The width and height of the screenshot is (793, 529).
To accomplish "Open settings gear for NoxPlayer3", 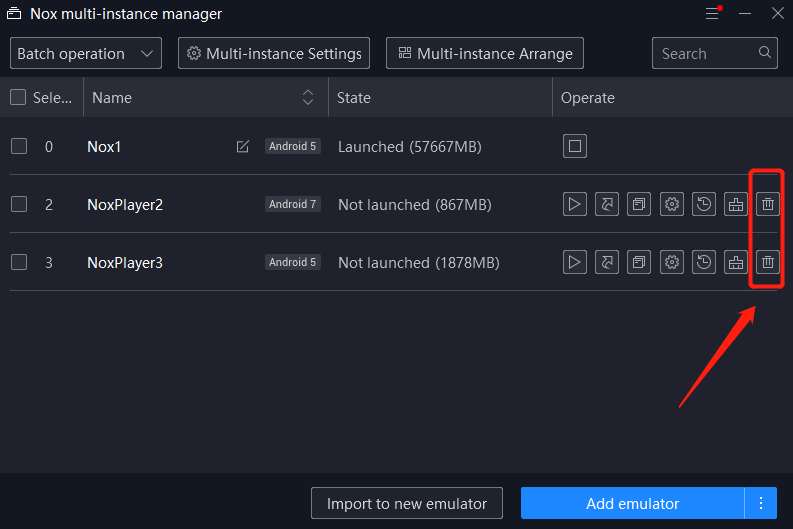I will (x=672, y=262).
